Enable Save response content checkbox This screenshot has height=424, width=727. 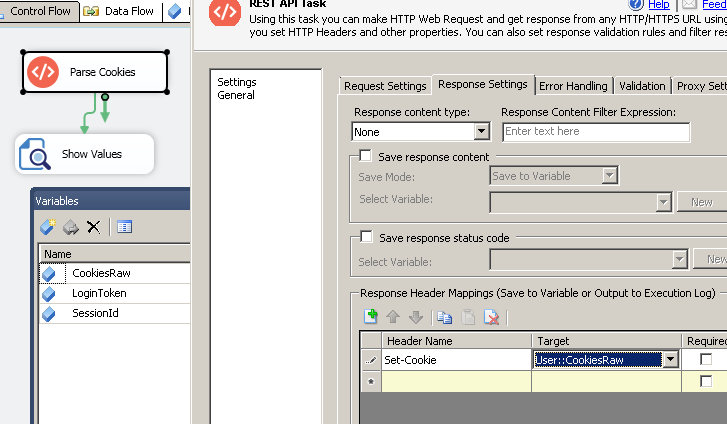click(x=365, y=156)
